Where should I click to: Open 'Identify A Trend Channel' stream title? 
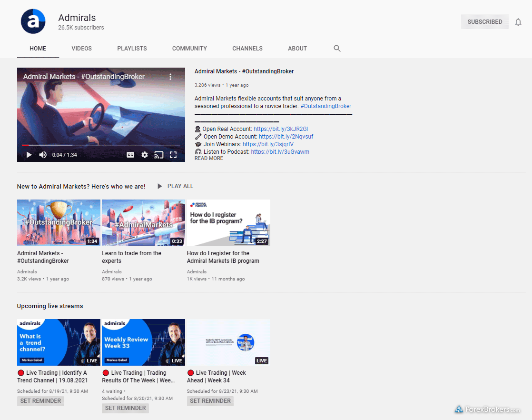[53, 377]
